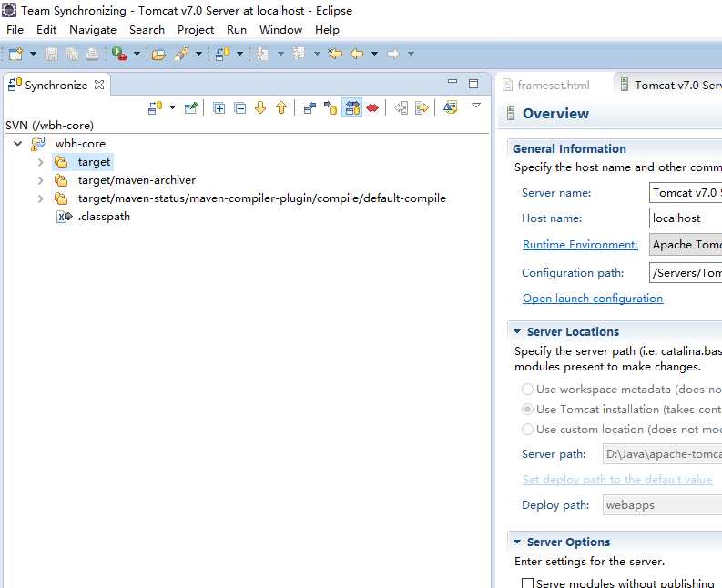Open main toolbar Synchronize dropdown arrow
The image size is (722, 588).
click(239, 54)
